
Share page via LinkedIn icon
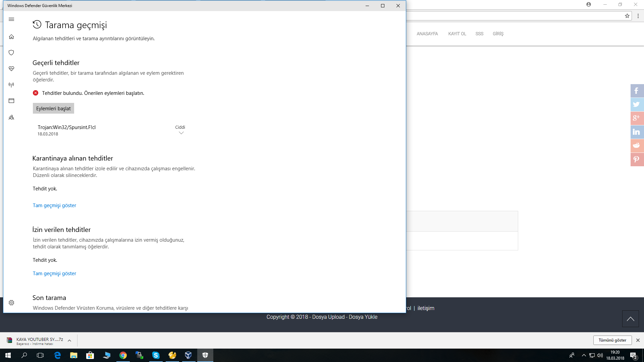[637, 132]
